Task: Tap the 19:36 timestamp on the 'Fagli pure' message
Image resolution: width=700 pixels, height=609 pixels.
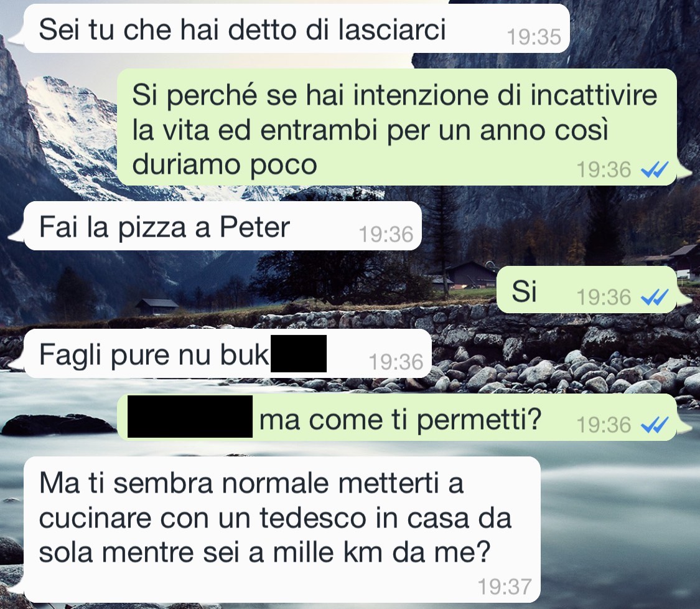Action: point(396,361)
